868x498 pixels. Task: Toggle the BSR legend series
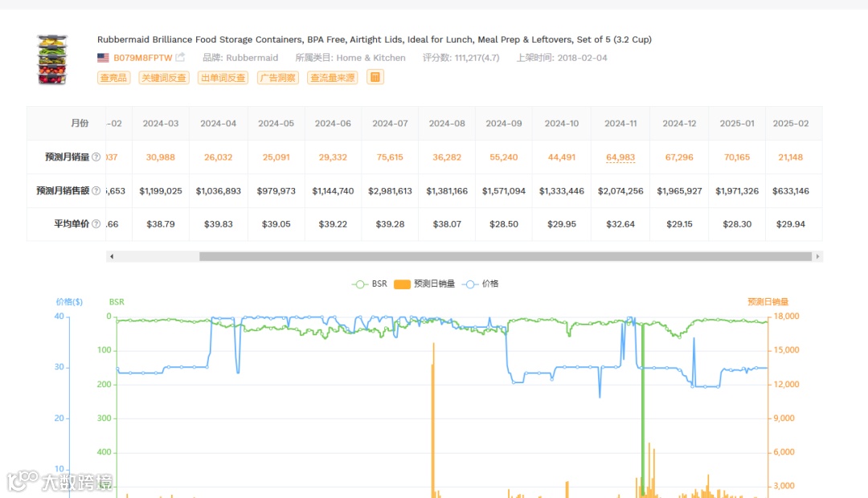point(369,284)
